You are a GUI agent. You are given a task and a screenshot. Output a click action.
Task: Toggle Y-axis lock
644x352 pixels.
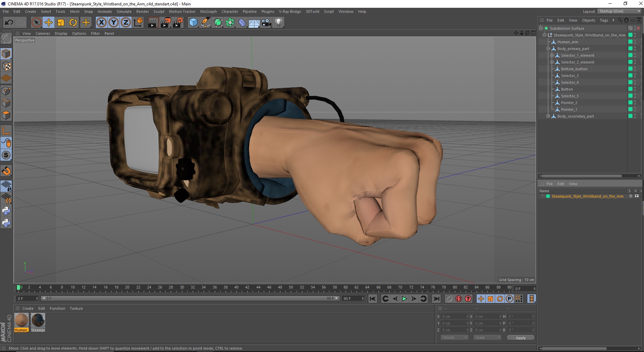[x=114, y=23]
